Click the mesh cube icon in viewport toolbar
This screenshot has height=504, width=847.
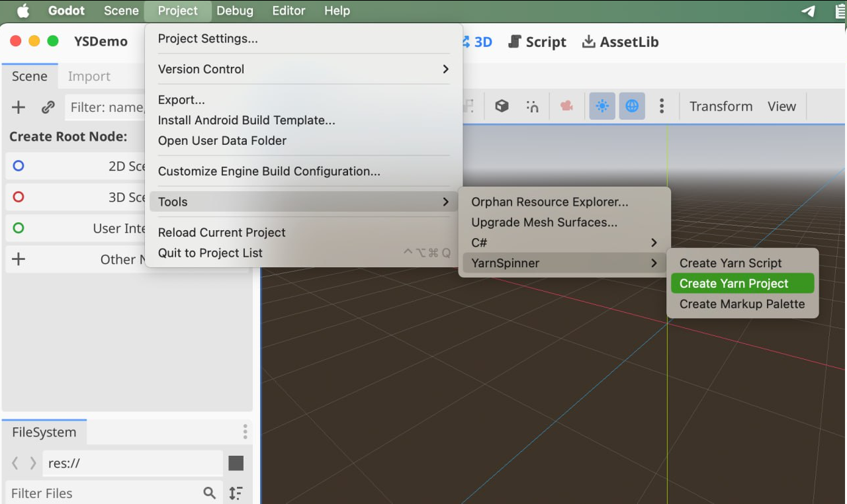click(502, 106)
